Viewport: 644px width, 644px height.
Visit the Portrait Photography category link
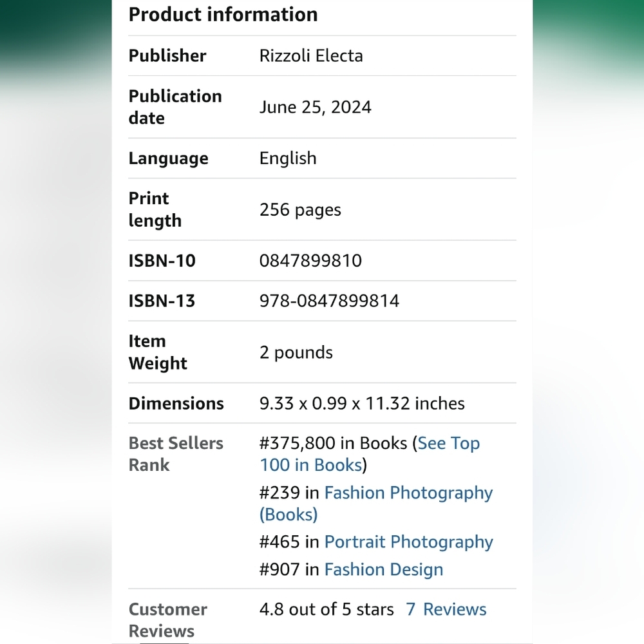pos(409,542)
